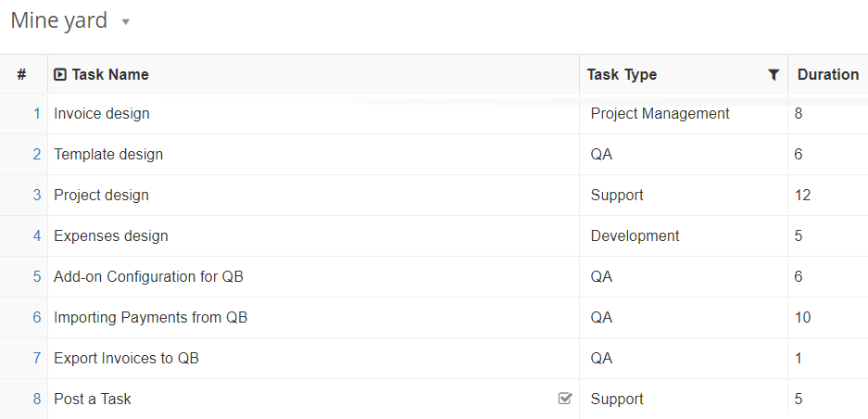Open Project Management task type cell for Invoice design
This screenshot has height=419, width=868.
pos(684,114)
